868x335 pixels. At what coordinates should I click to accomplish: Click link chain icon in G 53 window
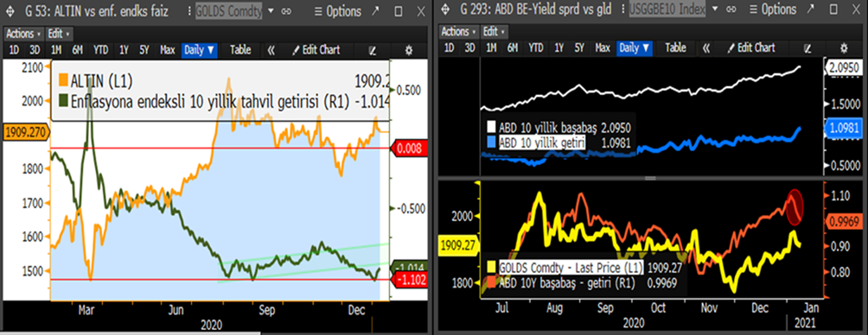[286, 11]
